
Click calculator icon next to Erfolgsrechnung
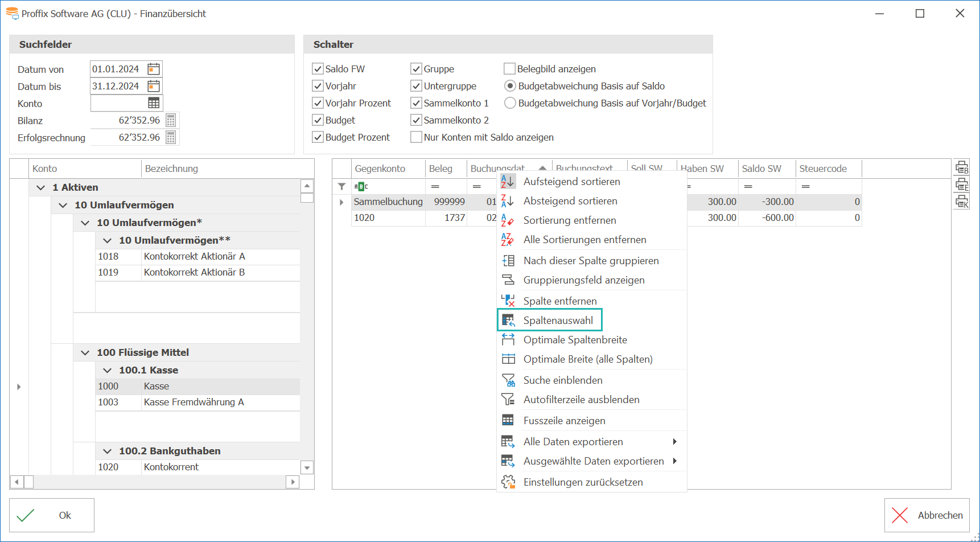(x=171, y=137)
